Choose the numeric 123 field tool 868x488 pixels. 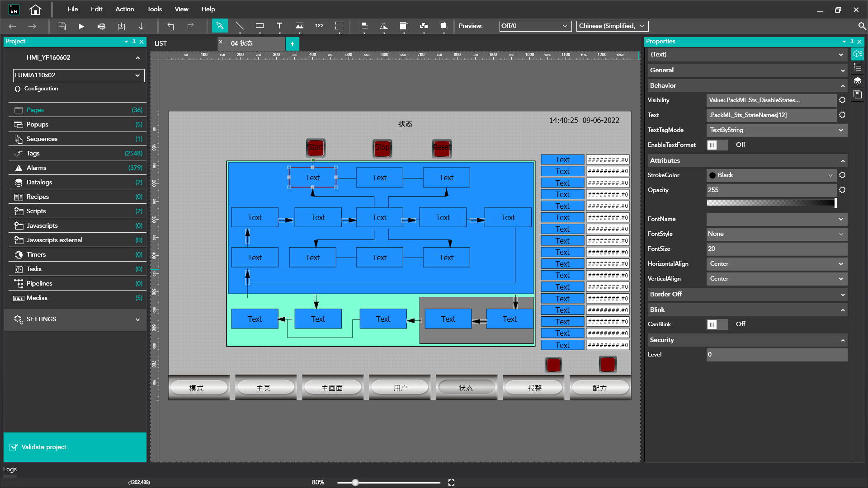pos(319,26)
